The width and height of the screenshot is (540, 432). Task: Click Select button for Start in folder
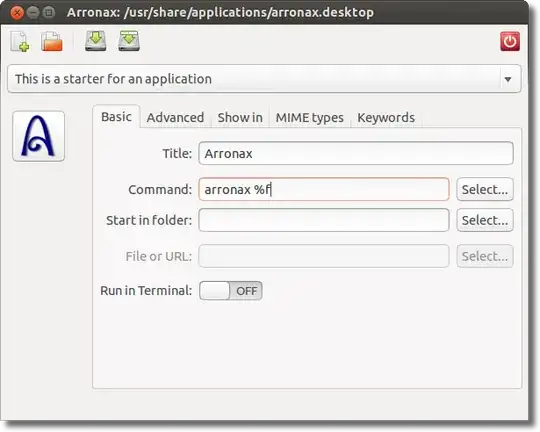pyautogui.click(x=485, y=220)
